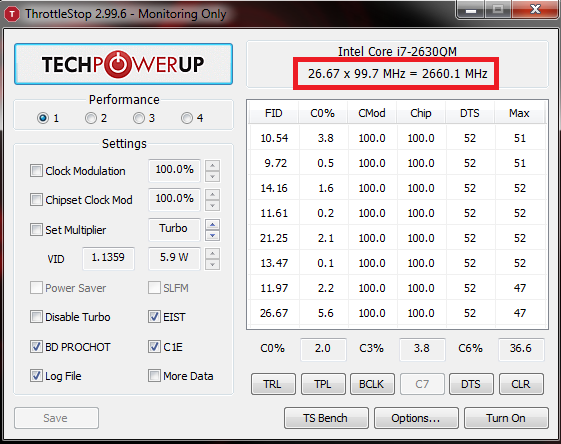Click the C0% column header
The image size is (561, 444).
coord(323,113)
